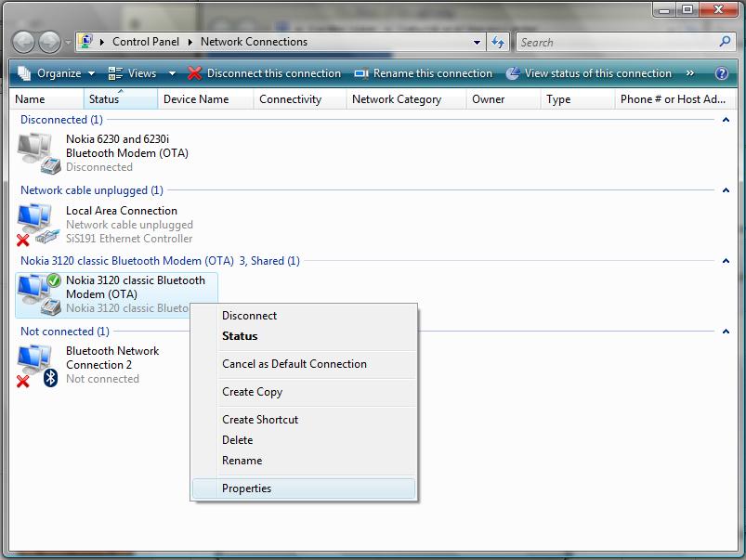The image size is (746, 560).
Task: Click the Network cable unplugged (1) heading
Action: point(92,190)
